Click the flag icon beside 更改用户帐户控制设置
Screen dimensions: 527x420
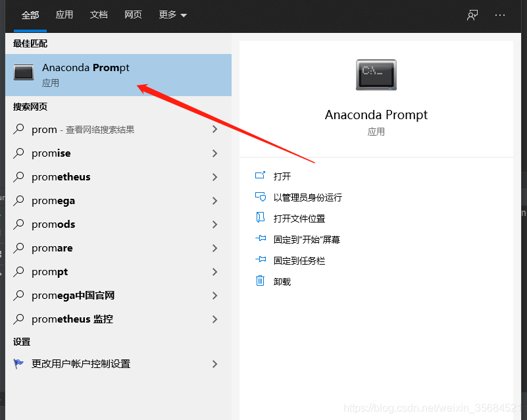point(18,363)
